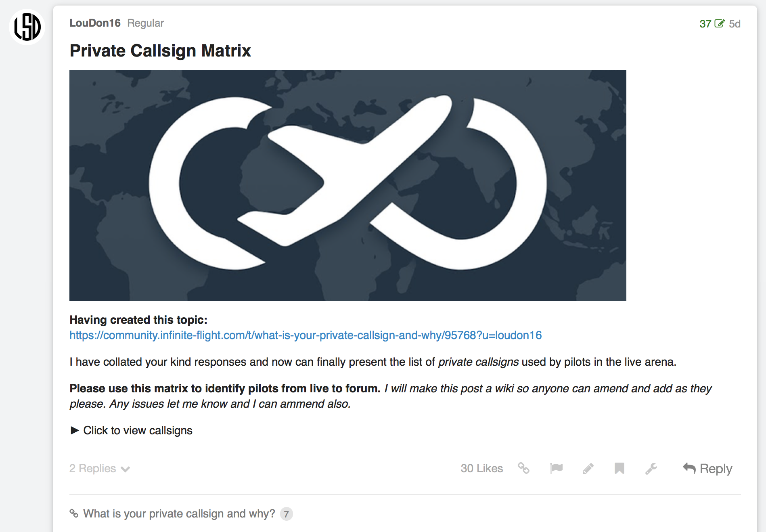The width and height of the screenshot is (766, 532).
Task: Reply to LouDon16's post
Action: [707, 469]
